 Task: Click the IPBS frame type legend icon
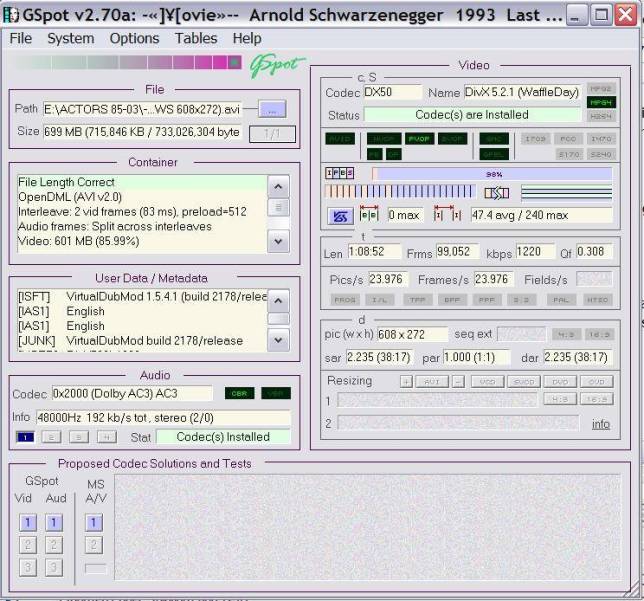tap(339, 173)
